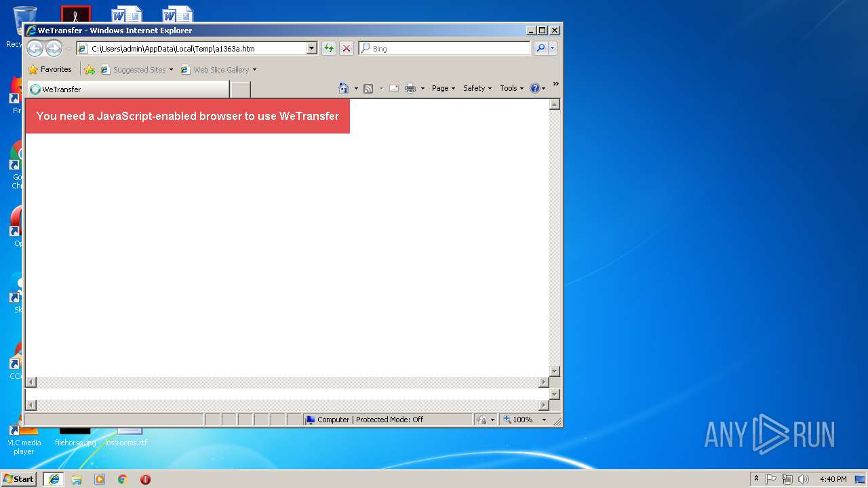868x488 pixels.
Task: Open the Windows Start menu
Action: click(19, 479)
